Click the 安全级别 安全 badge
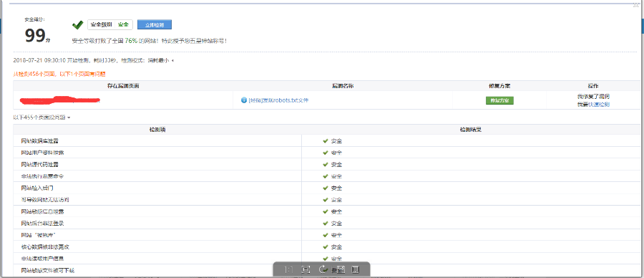 point(110,24)
